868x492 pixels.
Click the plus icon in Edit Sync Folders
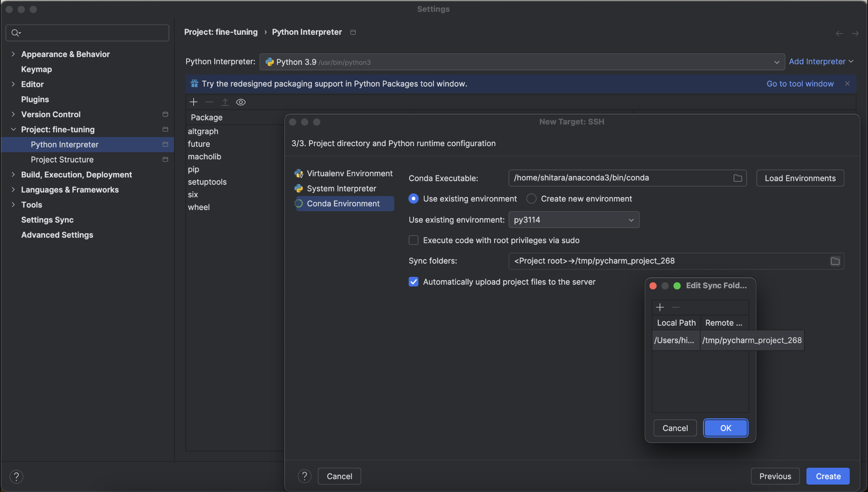coord(660,307)
